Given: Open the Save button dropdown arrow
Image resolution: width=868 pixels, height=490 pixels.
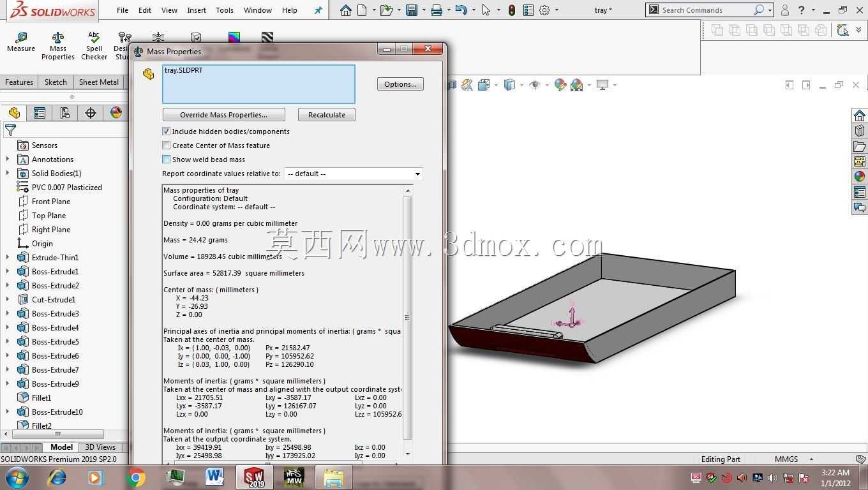Looking at the screenshot, I should coord(423,10).
